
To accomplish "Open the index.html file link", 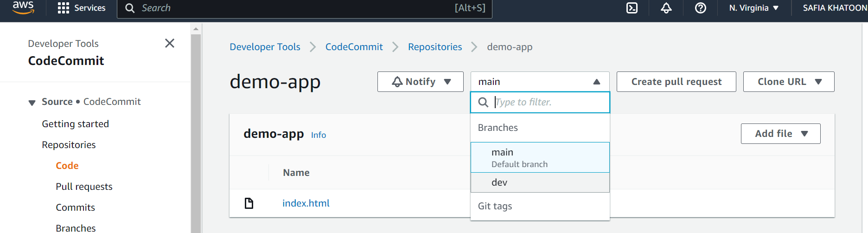I will point(306,203).
